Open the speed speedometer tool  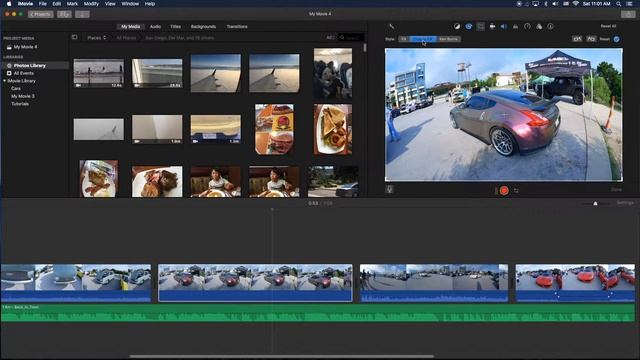click(527, 27)
